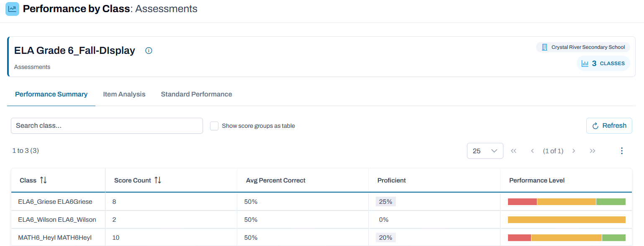The image size is (644, 246).
Task: Select the Performance Summary tab
Action: point(51,94)
